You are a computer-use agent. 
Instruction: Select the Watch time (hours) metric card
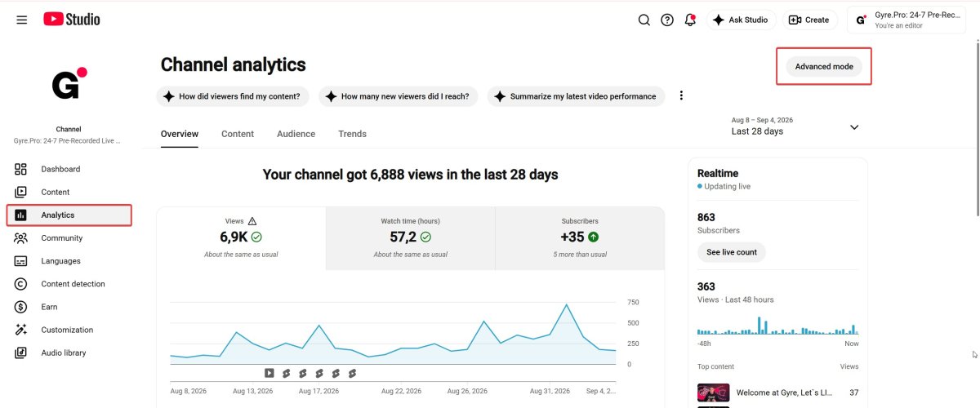tap(410, 238)
